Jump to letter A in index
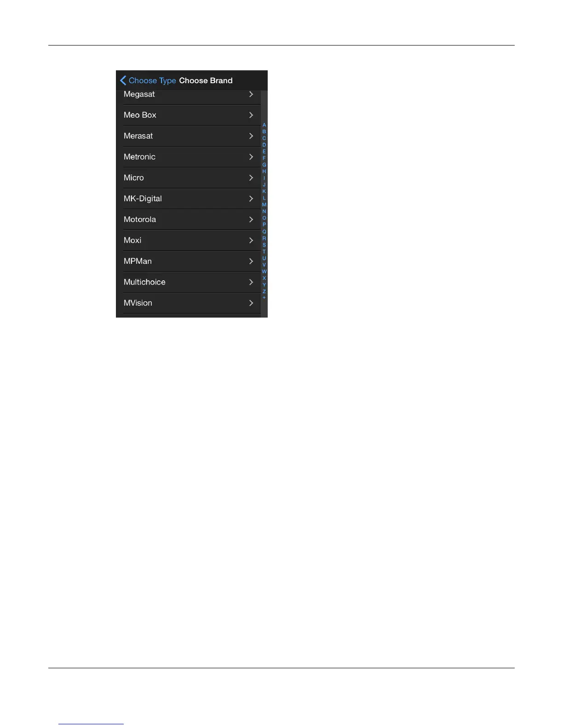Screen dimensions: 563x728 pos(264,125)
